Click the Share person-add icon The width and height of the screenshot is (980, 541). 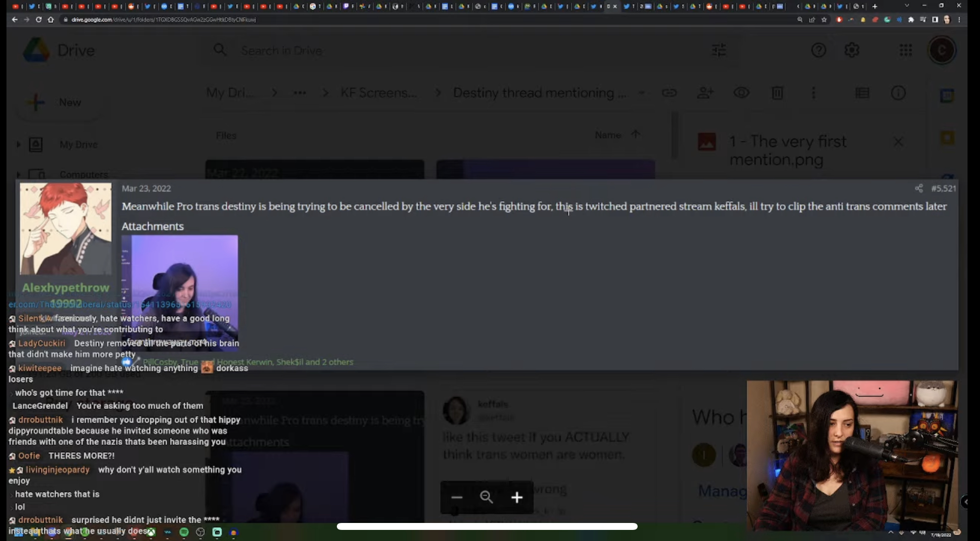[x=705, y=93]
